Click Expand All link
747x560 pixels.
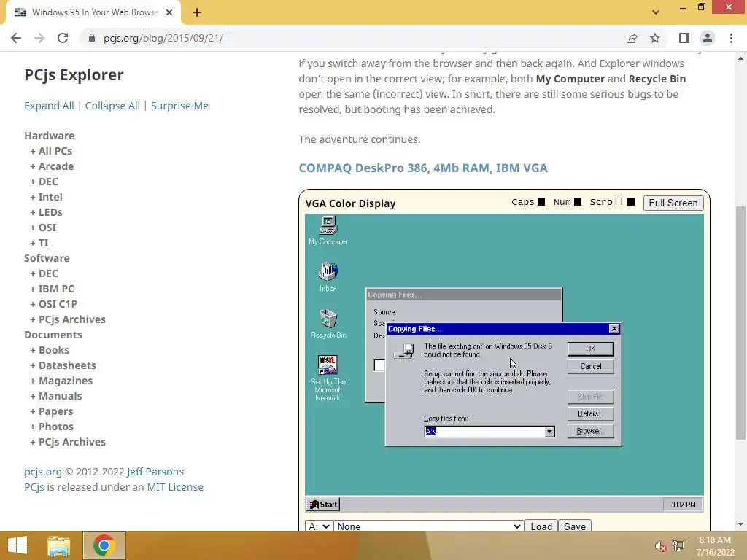49,106
